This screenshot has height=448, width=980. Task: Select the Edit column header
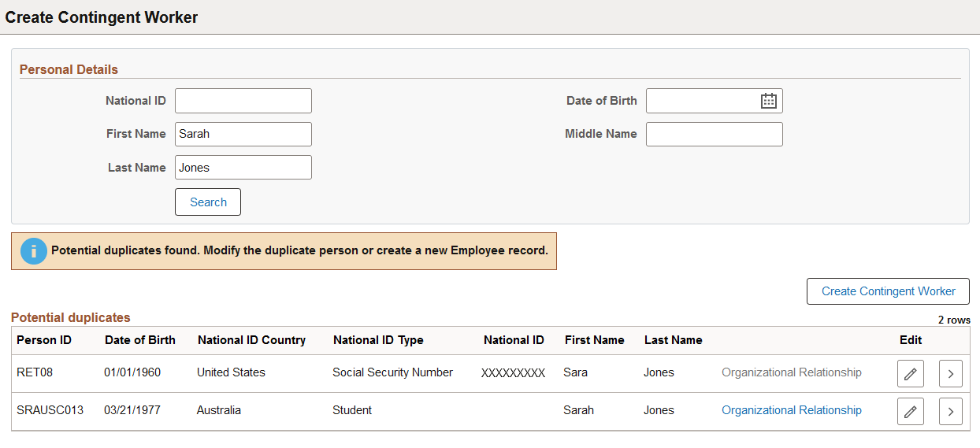[911, 340]
